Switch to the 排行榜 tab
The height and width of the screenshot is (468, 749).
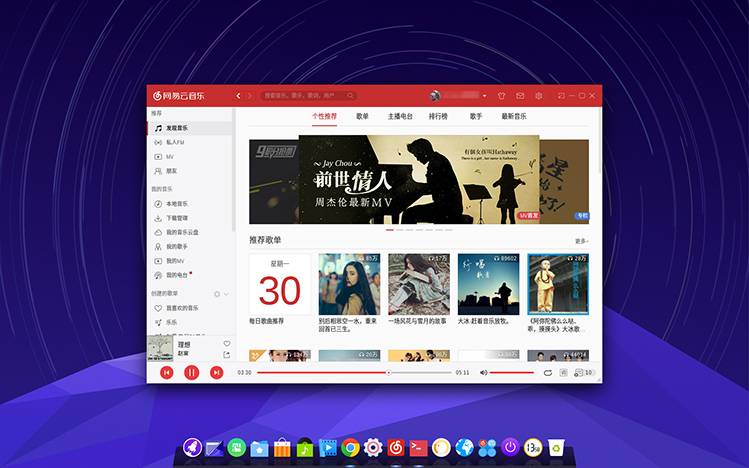[x=438, y=116]
